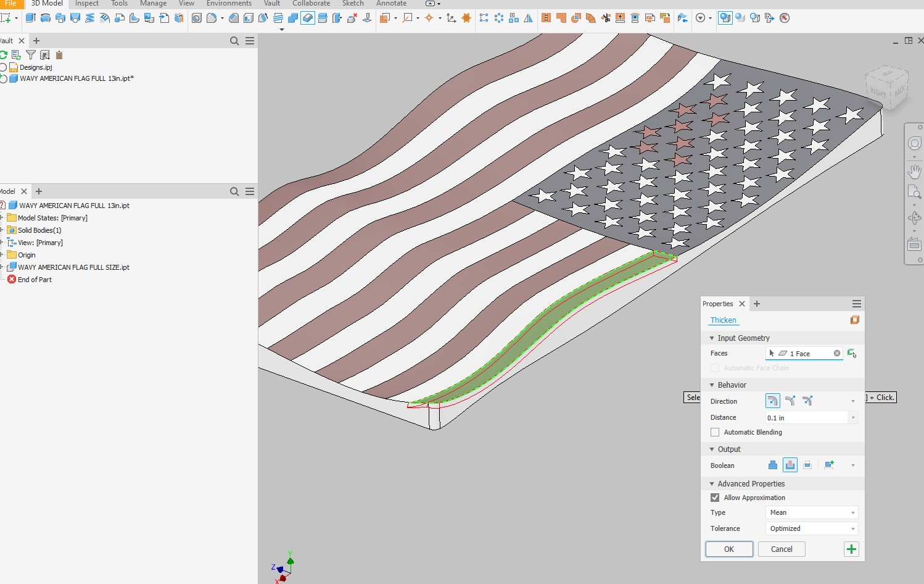Click the Distance field showing 0.1 in
The height and width of the screenshot is (584, 924).
(807, 418)
